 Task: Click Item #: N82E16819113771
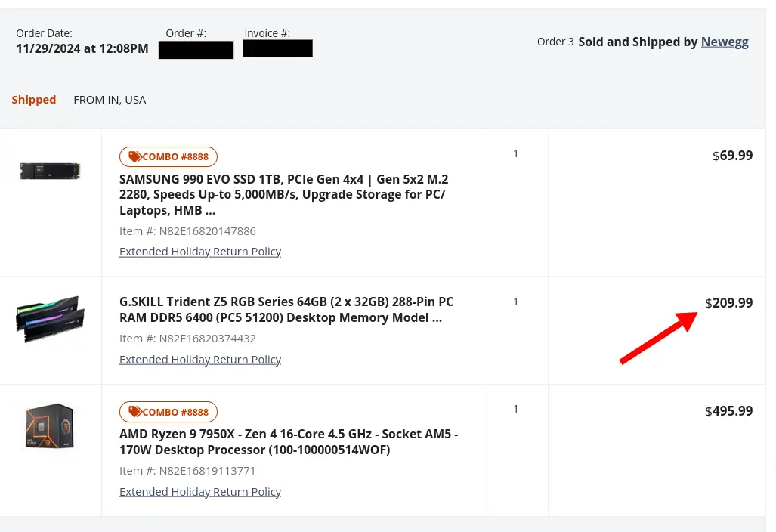coord(187,471)
